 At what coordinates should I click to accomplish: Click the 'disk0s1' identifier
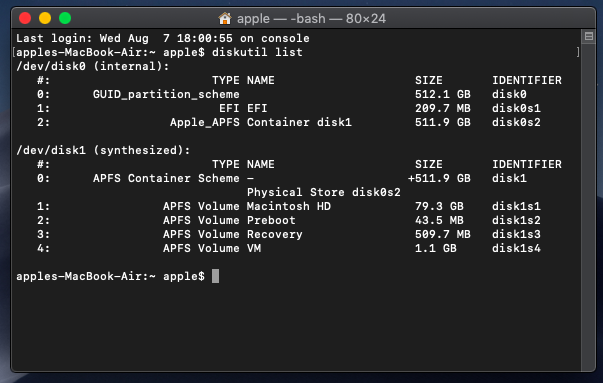point(516,108)
